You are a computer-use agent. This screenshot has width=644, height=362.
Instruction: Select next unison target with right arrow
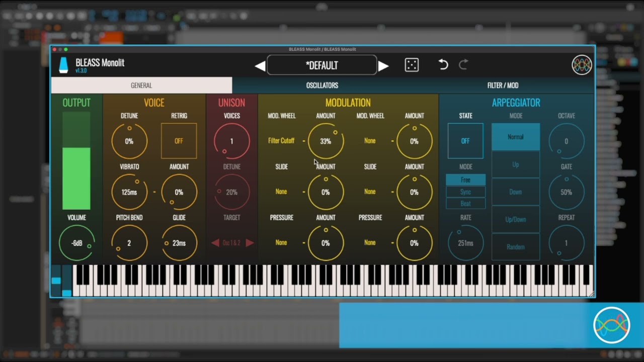click(x=249, y=243)
